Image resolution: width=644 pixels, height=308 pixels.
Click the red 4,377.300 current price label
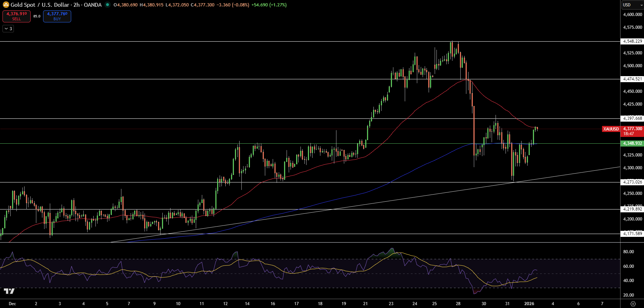tap(633, 129)
